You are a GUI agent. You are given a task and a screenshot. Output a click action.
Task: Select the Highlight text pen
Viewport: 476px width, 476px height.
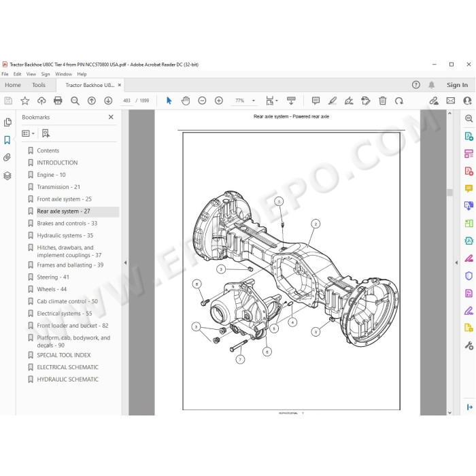click(333, 101)
